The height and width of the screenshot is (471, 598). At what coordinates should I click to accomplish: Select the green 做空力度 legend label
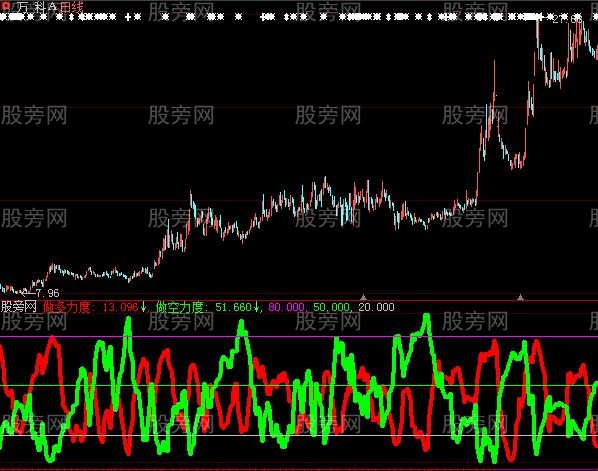[180, 307]
